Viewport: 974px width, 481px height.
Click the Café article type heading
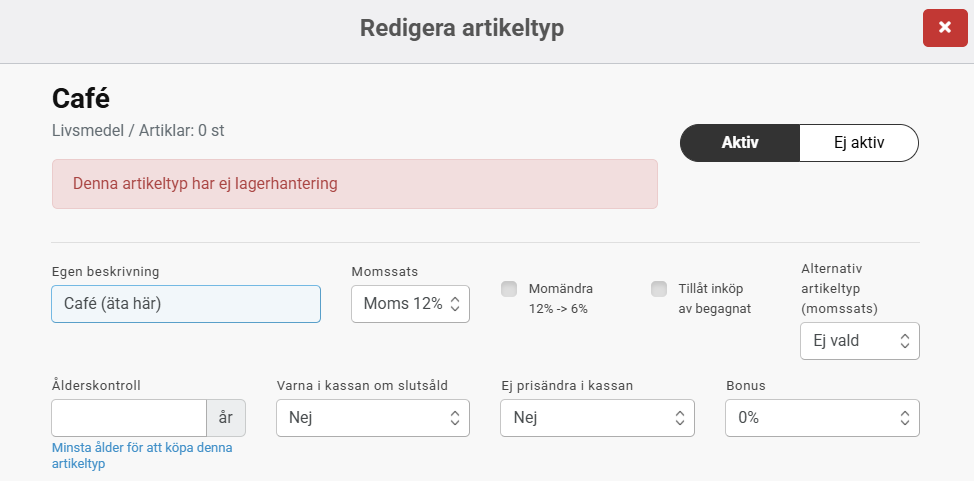coord(81,98)
